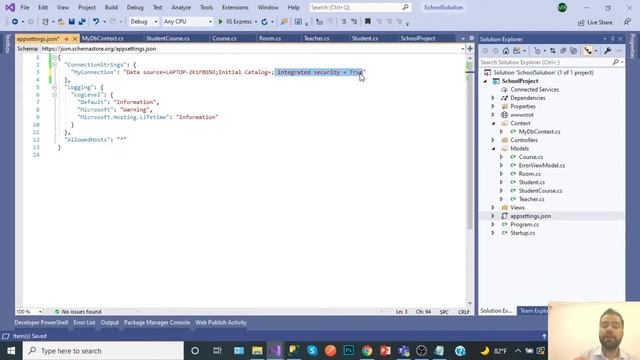640x360 pixels.
Task: Expand the Properties node in Solution Explorer
Action: coord(493,106)
